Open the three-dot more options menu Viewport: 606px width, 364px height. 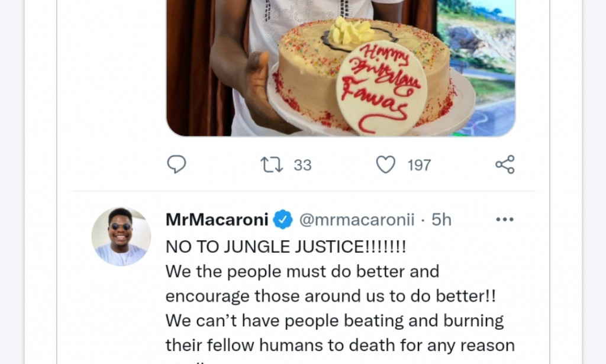(x=505, y=219)
